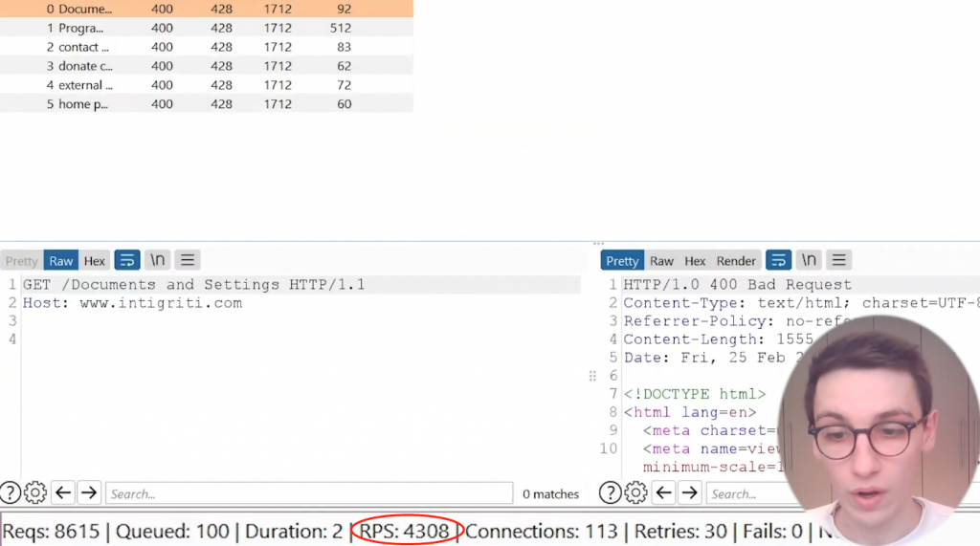
Task: Click the request search input field
Action: click(309, 493)
